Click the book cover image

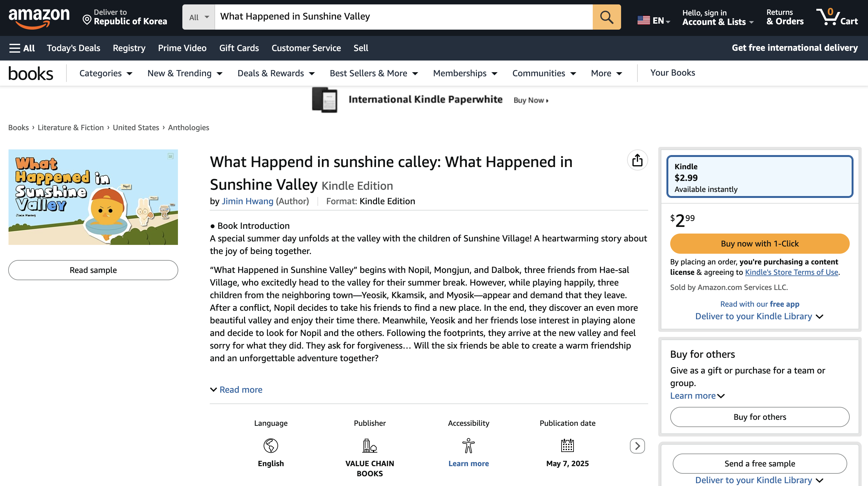(93, 197)
